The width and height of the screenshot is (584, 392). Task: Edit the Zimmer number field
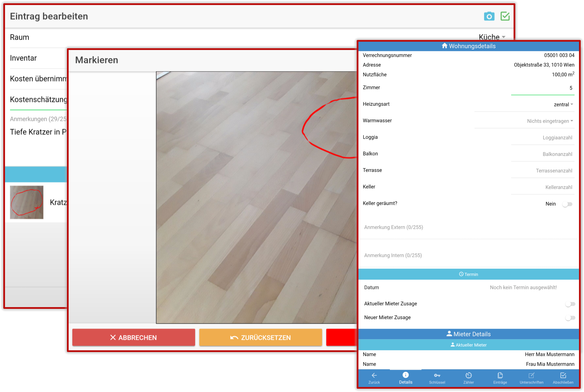[543, 88]
